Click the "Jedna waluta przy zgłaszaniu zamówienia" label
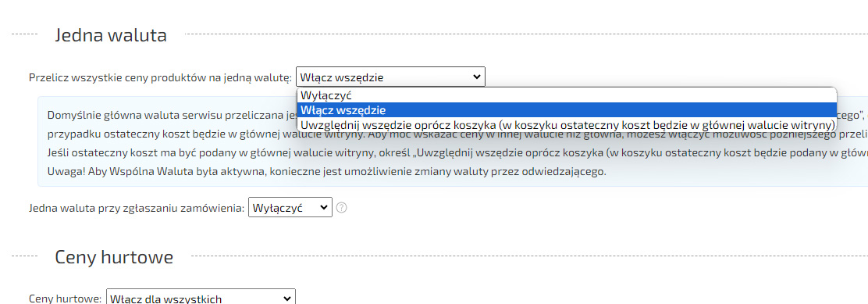Image resolution: width=868 pixels, height=304 pixels. pyautogui.click(x=136, y=208)
